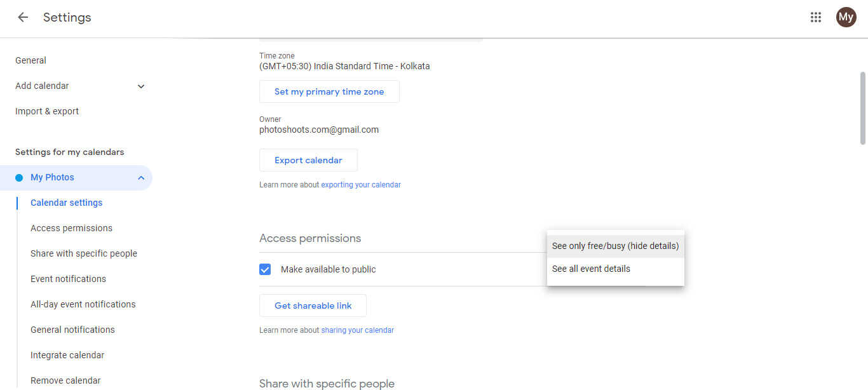Click the page vertical scrollbar
Screen dimensions: 868x390
(862, 108)
